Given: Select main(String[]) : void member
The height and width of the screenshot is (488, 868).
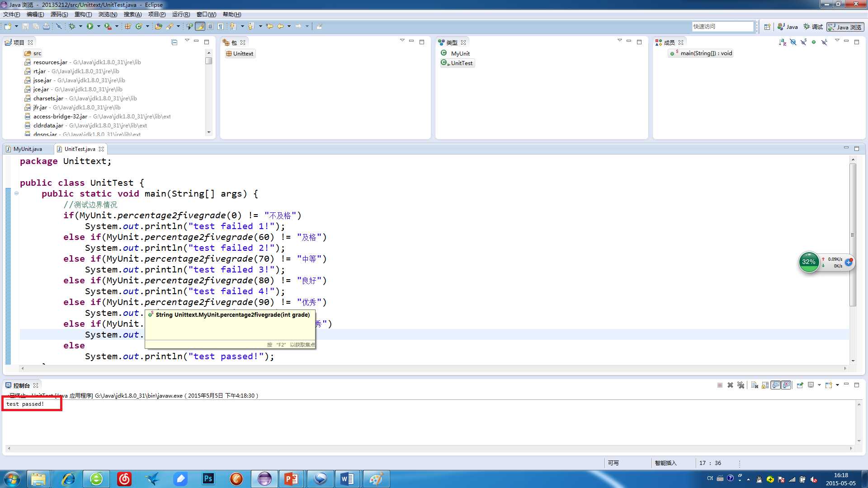Looking at the screenshot, I should (x=701, y=53).
